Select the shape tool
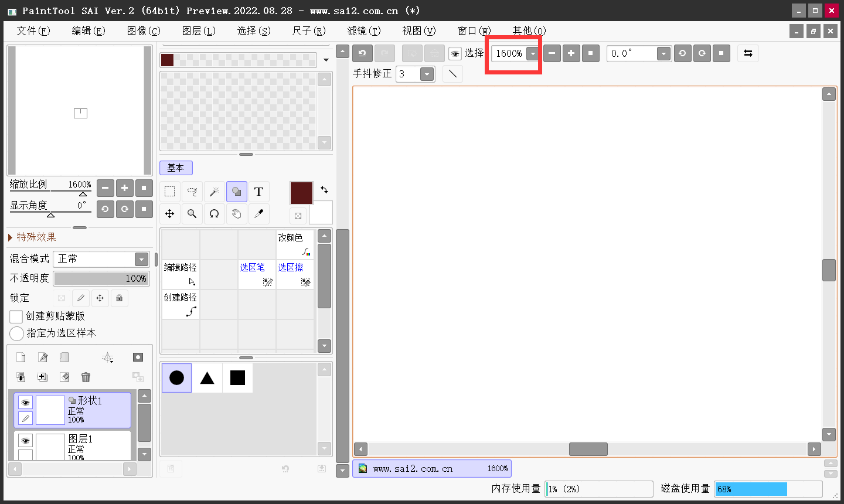 click(x=236, y=192)
